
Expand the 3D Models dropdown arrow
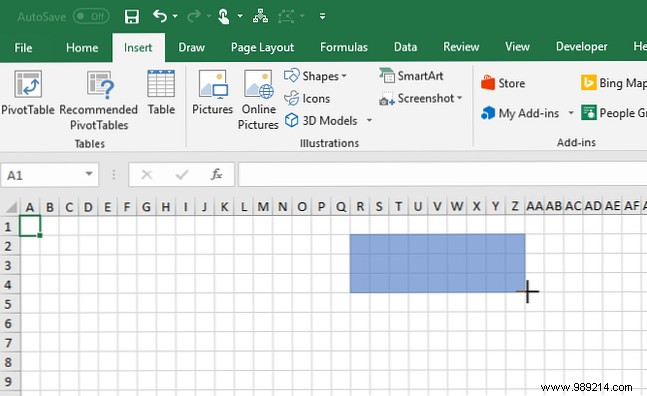coord(369,120)
